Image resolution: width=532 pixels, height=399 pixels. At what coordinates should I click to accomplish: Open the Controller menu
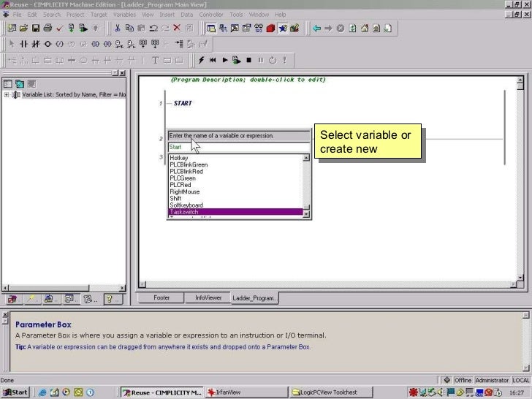coord(211,15)
